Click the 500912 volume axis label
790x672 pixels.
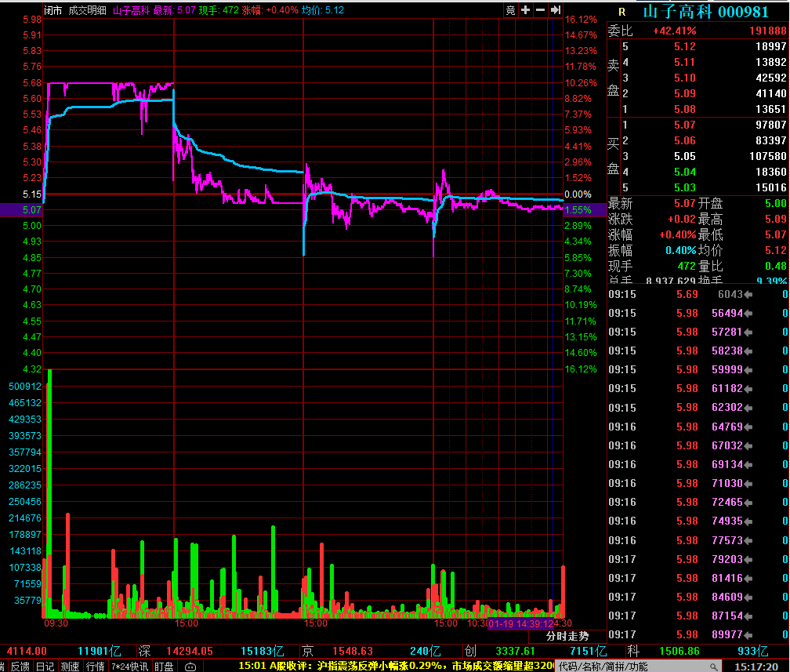(x=25, y=387)
